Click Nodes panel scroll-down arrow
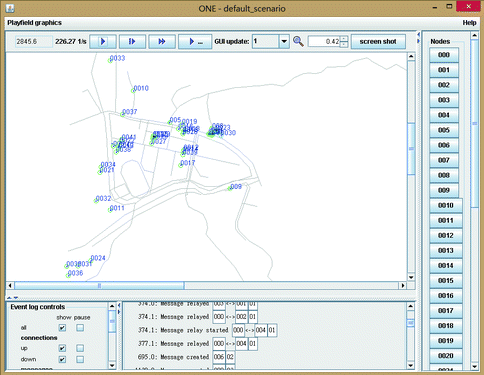Viewport: 484px width, 375px height. 474,366
